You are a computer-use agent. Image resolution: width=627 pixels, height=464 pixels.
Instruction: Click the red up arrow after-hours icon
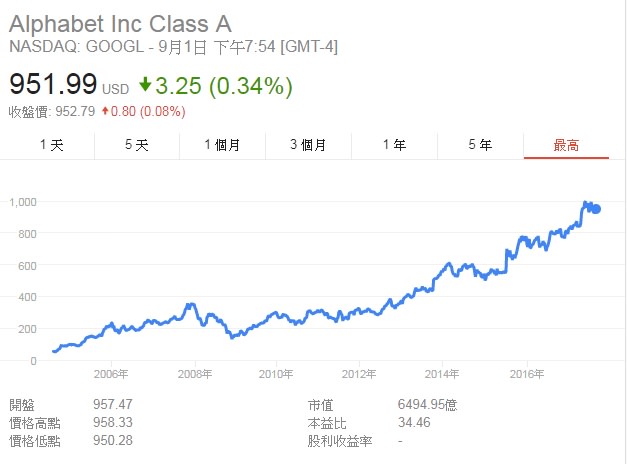(x=105, y=111)
